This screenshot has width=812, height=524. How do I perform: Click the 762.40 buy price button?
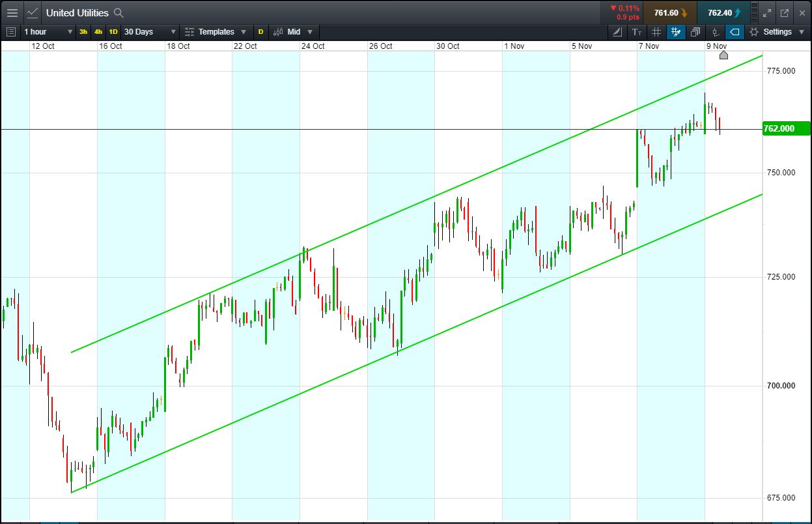pyautogui.click(x=723, y=12)
